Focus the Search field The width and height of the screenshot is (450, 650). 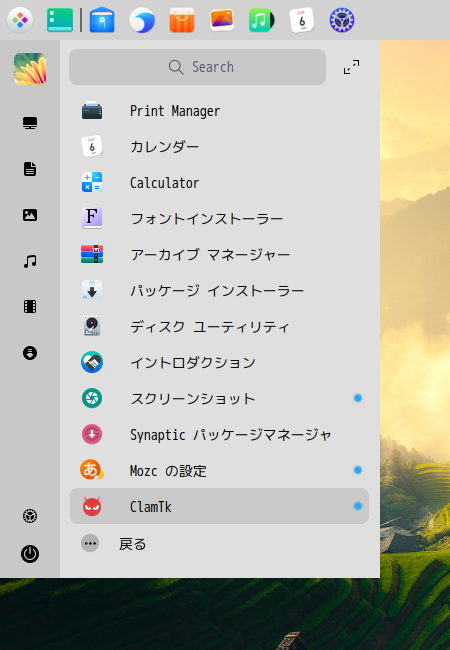(197, 67)
